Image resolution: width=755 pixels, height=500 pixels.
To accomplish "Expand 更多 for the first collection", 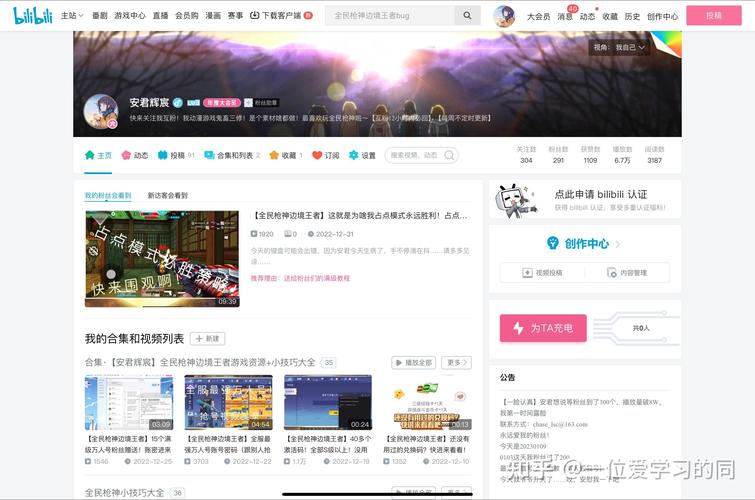I will click(x=456, y=362).
